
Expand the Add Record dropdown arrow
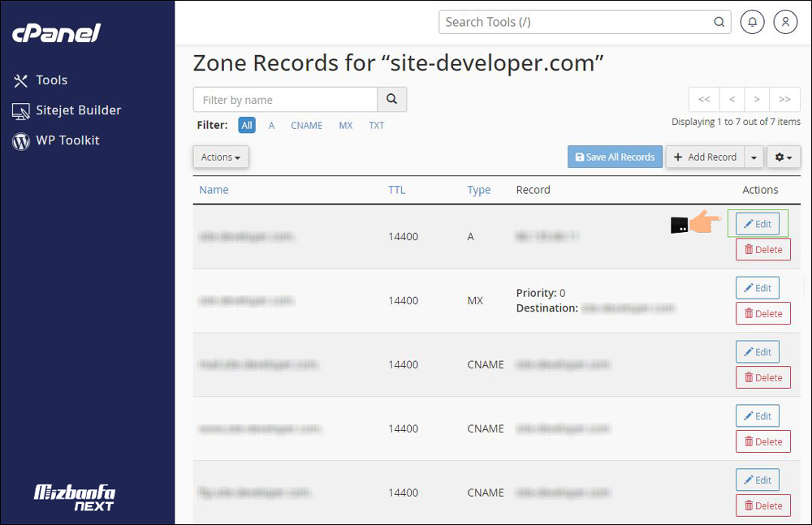click(754, 157)
